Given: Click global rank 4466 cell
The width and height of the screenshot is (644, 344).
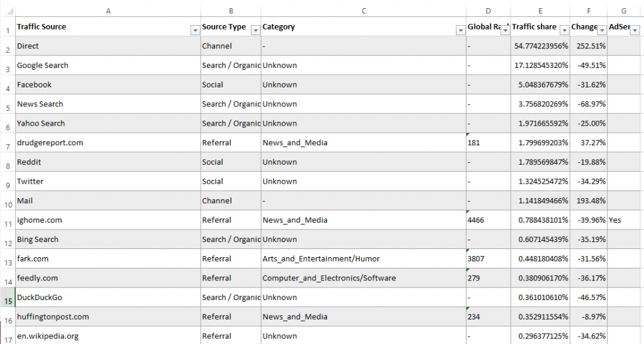Looking at the screenshot, I should 488,220.
